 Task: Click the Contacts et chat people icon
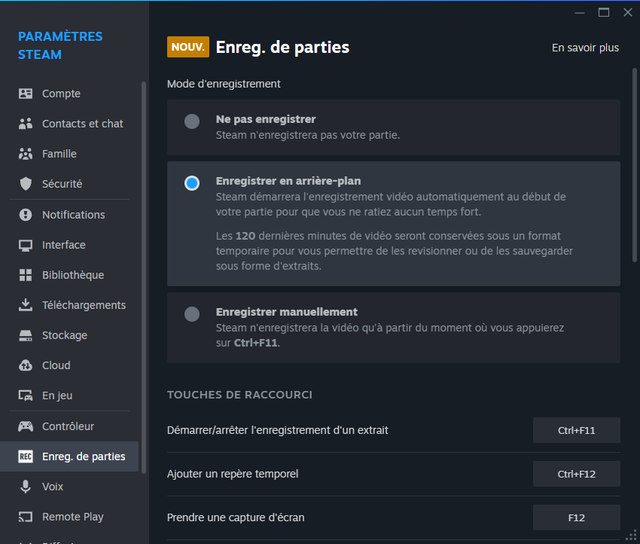25,124
